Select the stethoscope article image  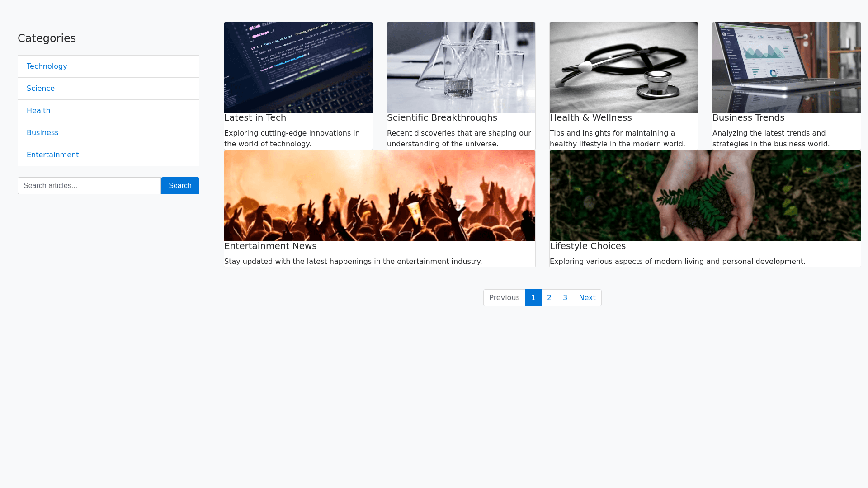pyautogui.click(x=624, y=67)
